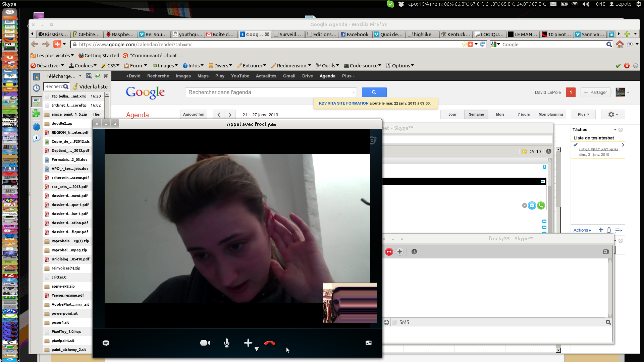
Task: Hang up the Skype call with the red phone button
Action: (269, 343)
